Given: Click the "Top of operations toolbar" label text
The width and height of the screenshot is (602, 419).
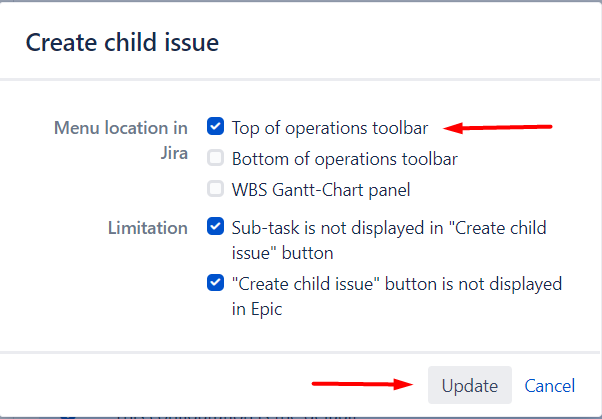Looking at the screenshot, I should pyautogui.click(x=329, y=128).
